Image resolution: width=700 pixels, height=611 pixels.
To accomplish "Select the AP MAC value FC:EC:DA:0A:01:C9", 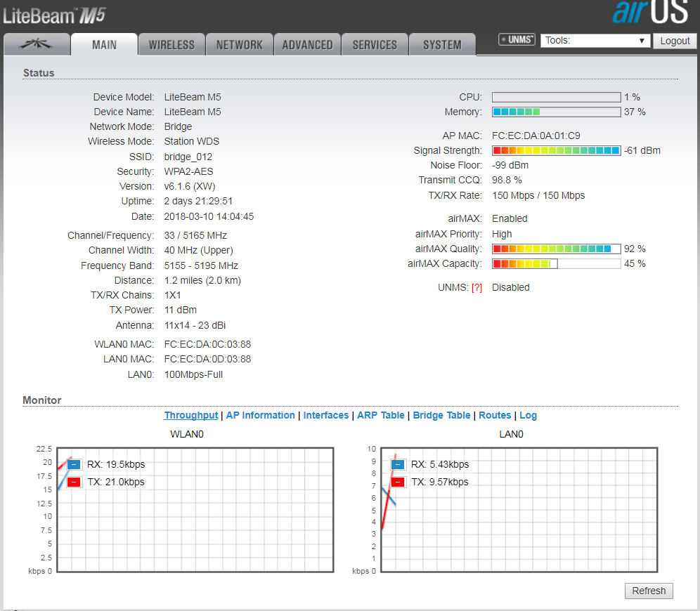I will click(x=536, y=136).
